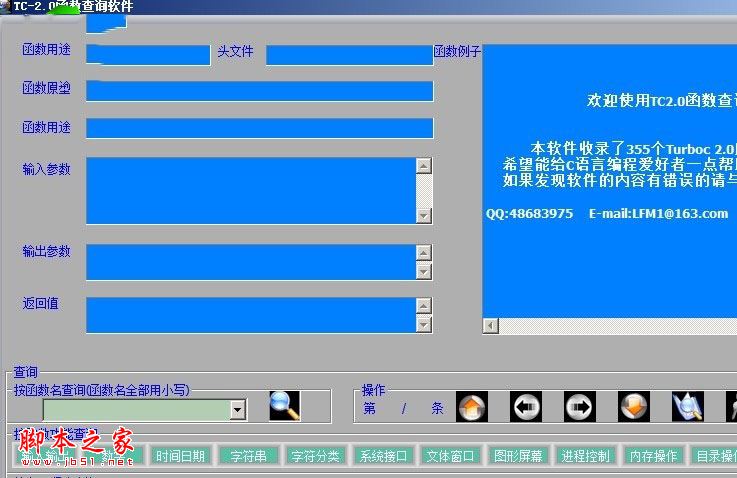This screenshot has height=478, width=737.
Task: Click the 返回值 text area
Action: click(251, 315)
